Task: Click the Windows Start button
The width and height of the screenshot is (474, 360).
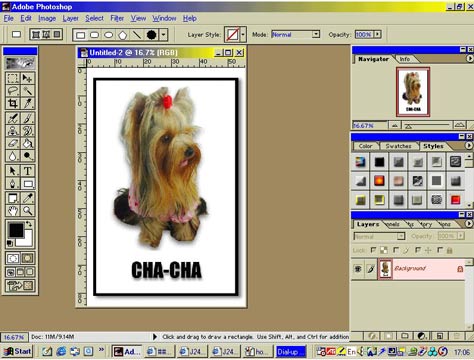Action: (x=18, y=351)
